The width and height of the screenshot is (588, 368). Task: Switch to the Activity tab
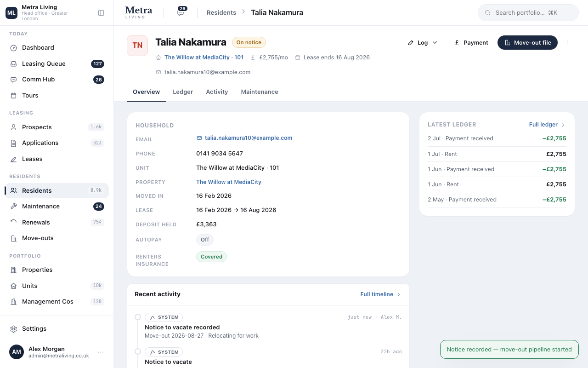[x=217, y=92]
